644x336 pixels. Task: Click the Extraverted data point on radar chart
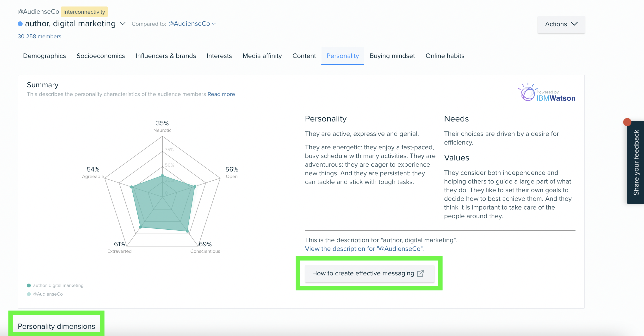141,227
